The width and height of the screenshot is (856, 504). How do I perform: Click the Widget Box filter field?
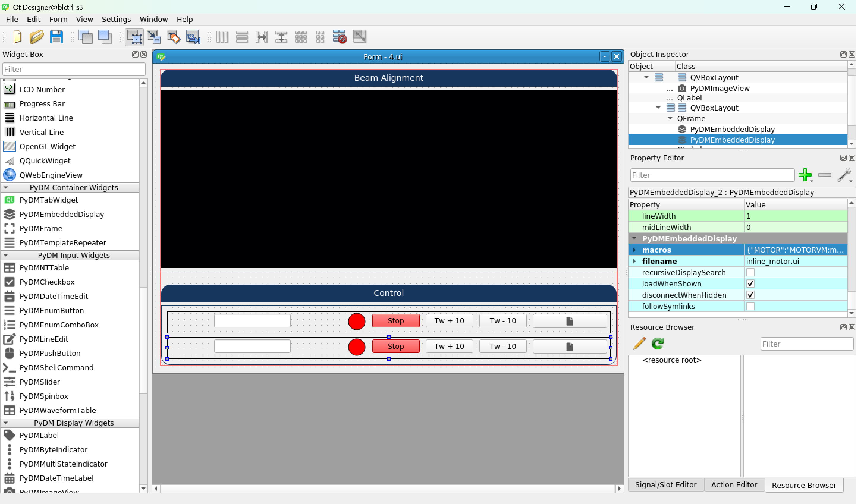[74, 69]
